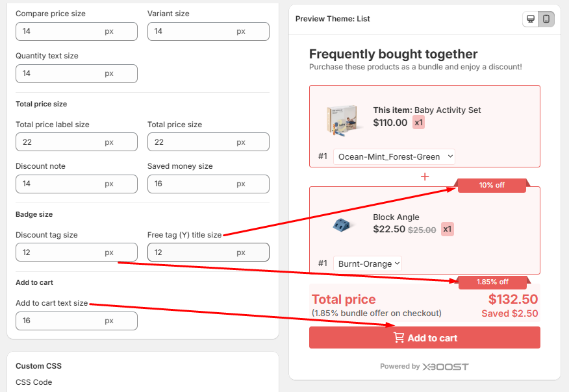Switch preview to mobile view
Viewport: 569px width, 392px height.
tap(546, 19)
